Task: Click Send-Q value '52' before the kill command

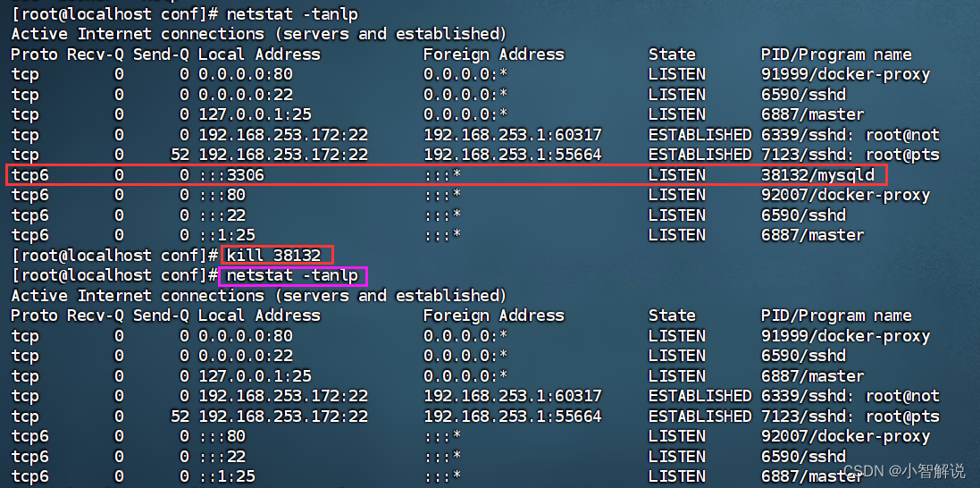Action: click(x=180, y=155)
